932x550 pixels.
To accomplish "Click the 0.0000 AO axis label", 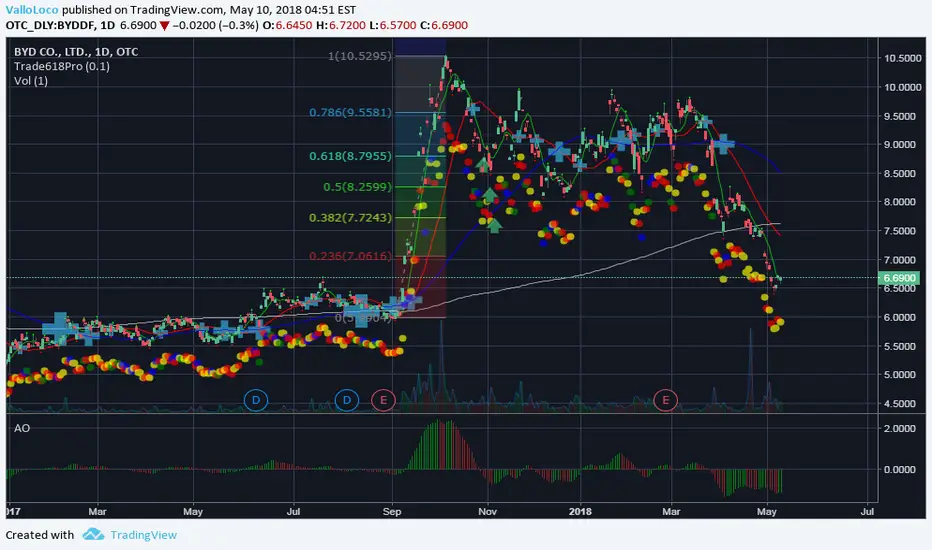I will (x=900, y=470).
